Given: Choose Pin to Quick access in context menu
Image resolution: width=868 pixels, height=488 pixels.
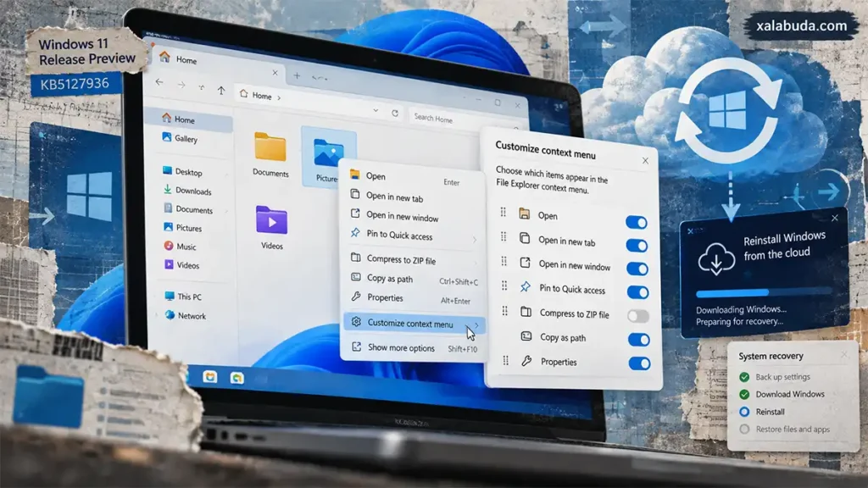Looking at the screenshot, I should click(x=413, y=236).
